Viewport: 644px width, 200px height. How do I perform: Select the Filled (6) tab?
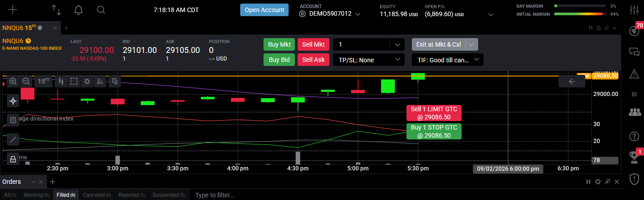click(x=66, y=195)
